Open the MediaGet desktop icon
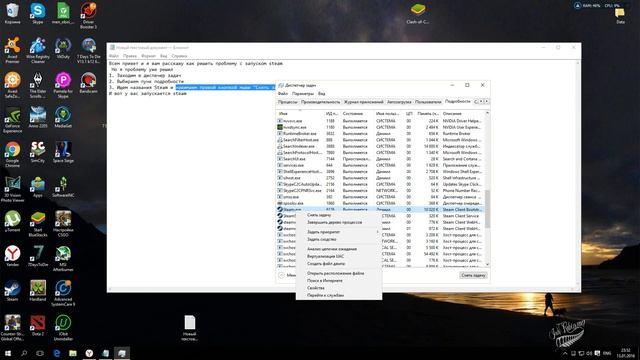Viewport: 640px width, 360px height. tap(63, 118)
